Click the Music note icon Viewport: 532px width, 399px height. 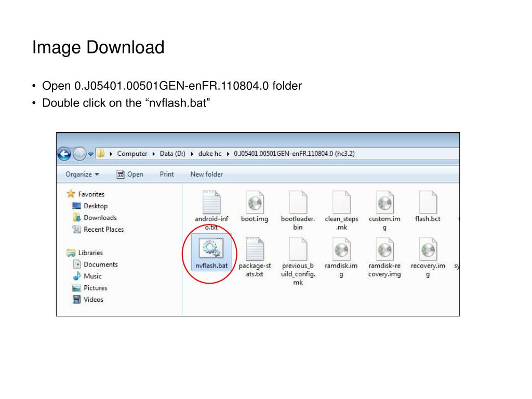77,276
